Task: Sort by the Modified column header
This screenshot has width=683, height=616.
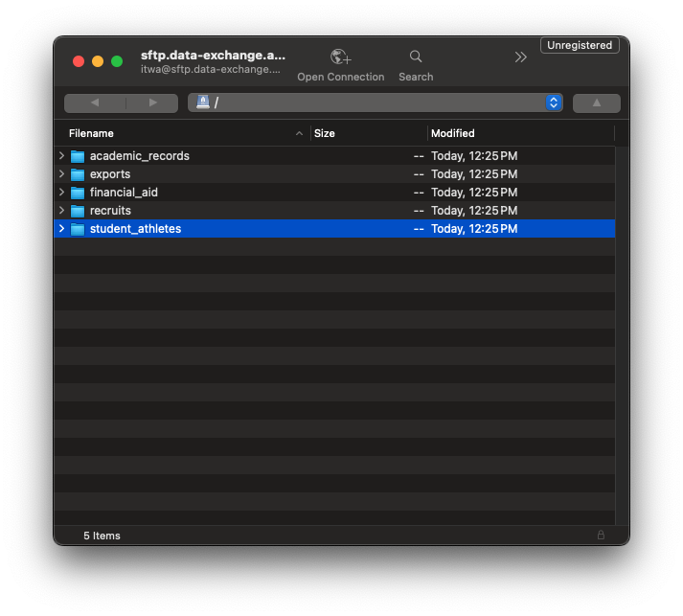Action: tap(452, 133)
